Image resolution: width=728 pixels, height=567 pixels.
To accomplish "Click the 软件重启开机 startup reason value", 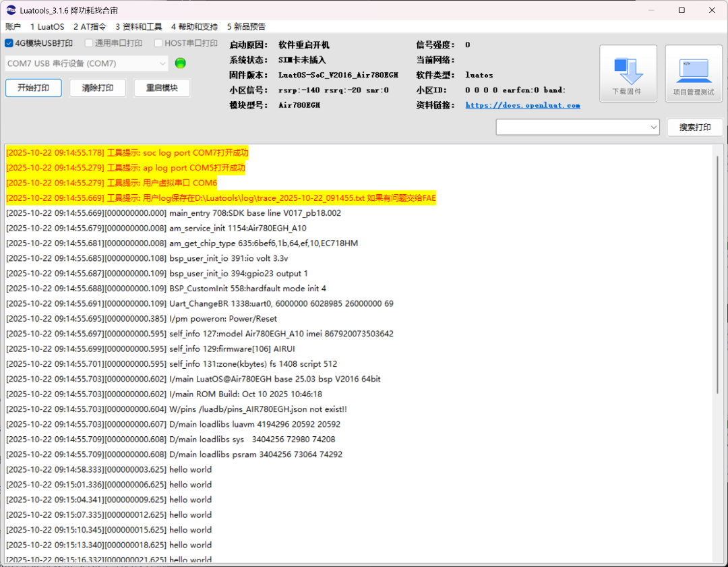I will click(303, 45).
